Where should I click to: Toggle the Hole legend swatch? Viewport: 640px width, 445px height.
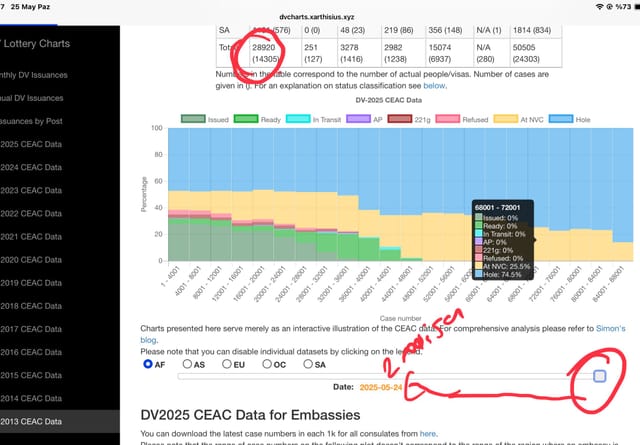tap(561, 119)
